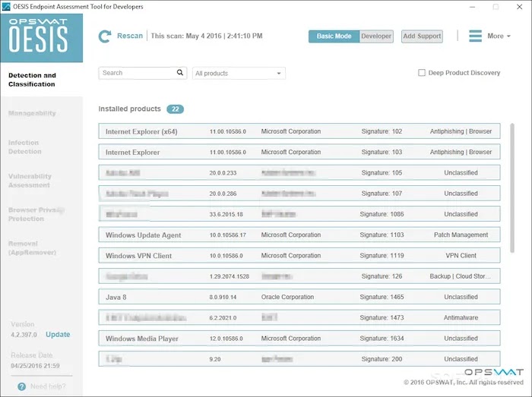
Task: Click the product list vertical scrollbar
Action: pos(512,188)
